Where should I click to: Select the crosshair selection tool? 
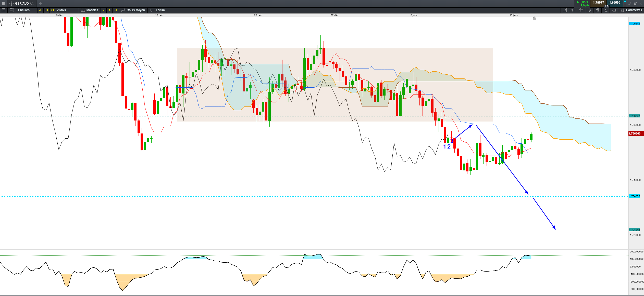(581, 10)
